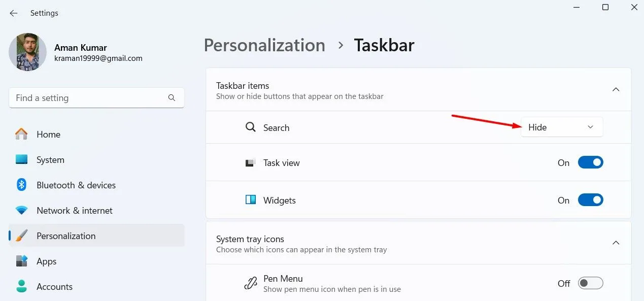
Task: Click the Task view icon
Action: (x=250, y=163)
